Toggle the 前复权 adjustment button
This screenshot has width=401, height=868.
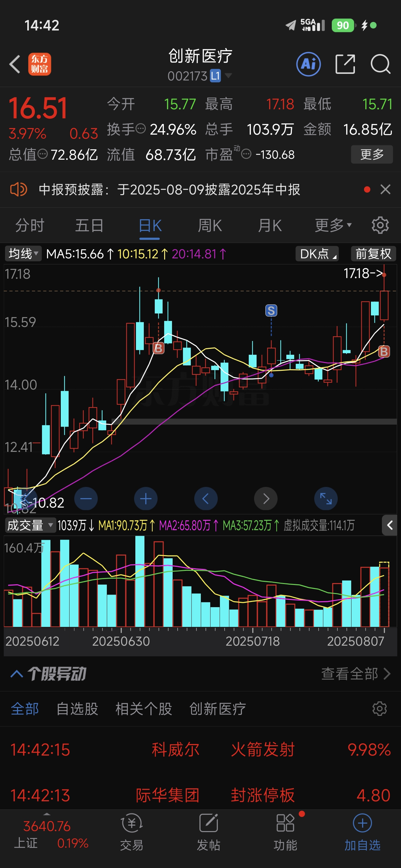pyautogui.click(x=373, y=254)
